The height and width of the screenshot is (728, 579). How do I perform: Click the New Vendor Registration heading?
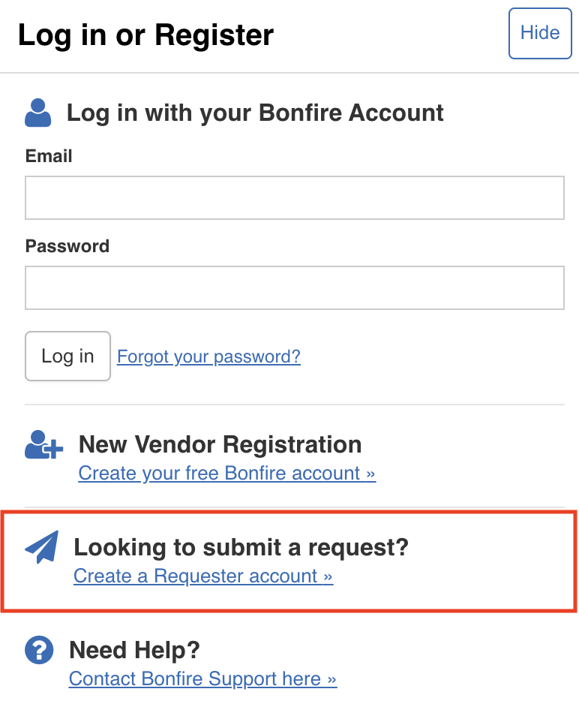220,444
